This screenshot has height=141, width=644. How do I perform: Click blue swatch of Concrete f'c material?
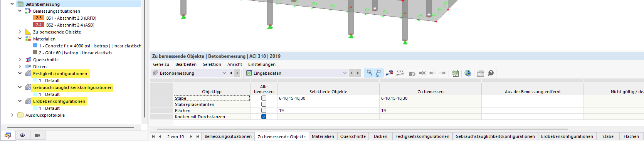(x=35, y=45)
